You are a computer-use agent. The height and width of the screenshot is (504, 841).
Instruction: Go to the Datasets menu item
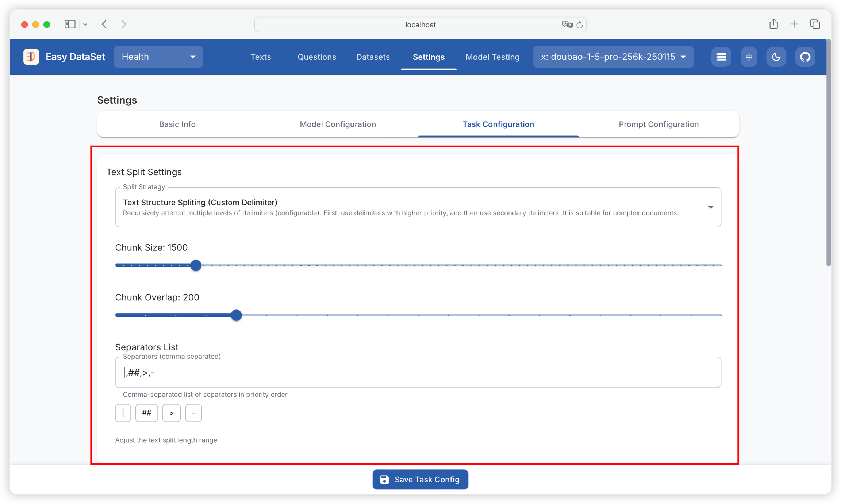[373, 57]
